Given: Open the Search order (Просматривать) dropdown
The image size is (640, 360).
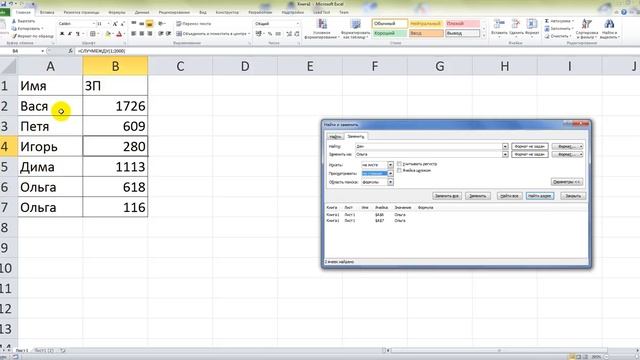Looking at the screenshot, I should point(390,173).
